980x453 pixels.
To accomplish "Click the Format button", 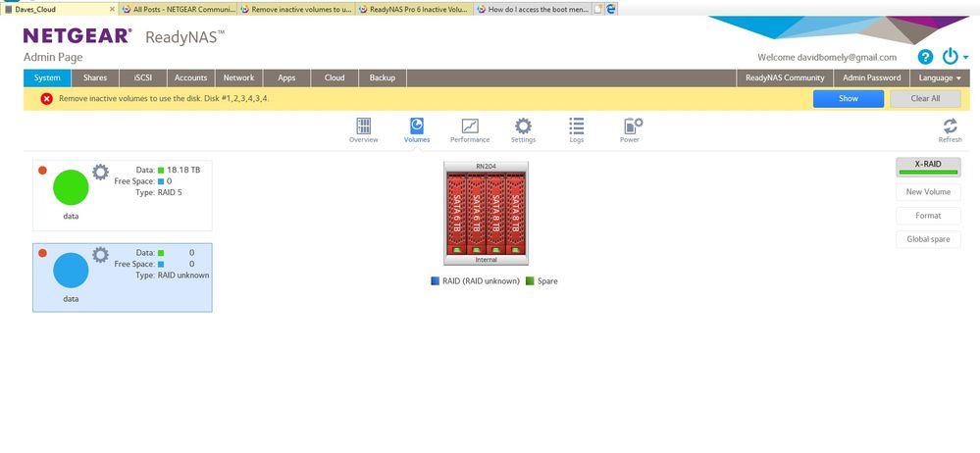I will click(x=928, y=216).
